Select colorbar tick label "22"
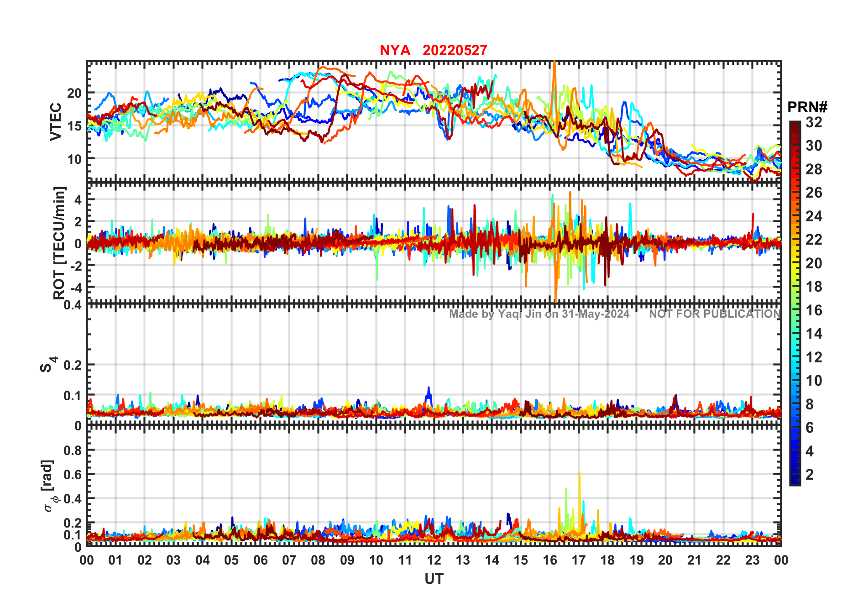The height and width of the screenshot is (607, 868). click(x=814, y=240)
